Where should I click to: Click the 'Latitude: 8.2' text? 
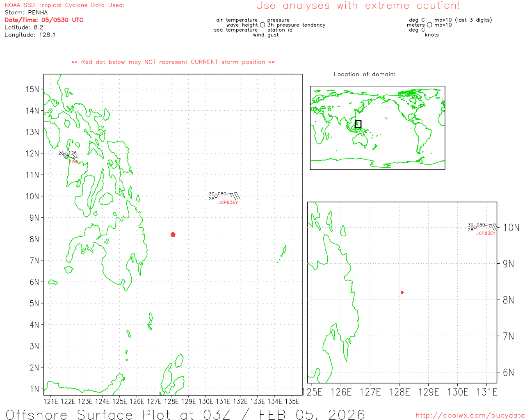click(x=24, y=27)
